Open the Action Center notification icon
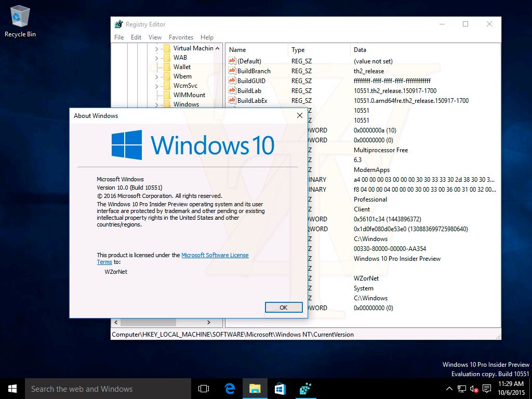The image size is (532, 399). tap(487, 389)
